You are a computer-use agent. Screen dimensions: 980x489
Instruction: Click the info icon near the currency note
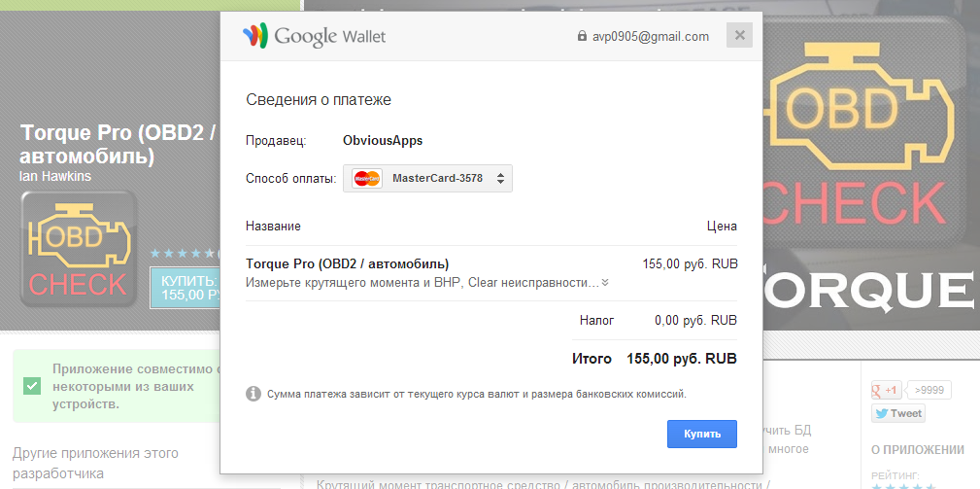coord(253,394)
